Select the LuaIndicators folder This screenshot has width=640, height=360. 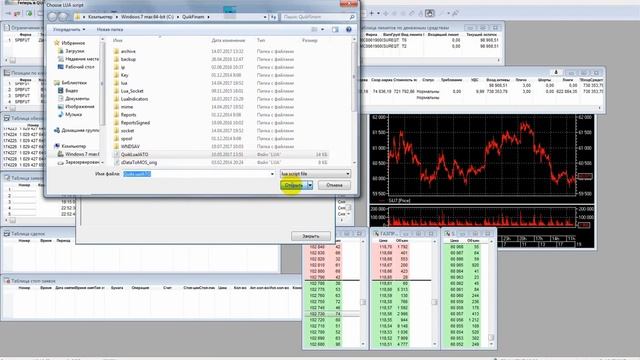[134, 99]
